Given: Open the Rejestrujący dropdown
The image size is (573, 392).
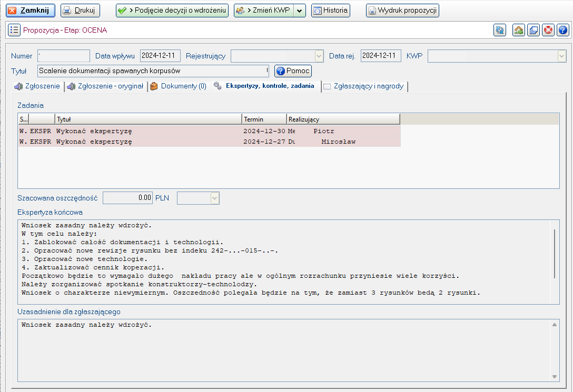Looking at the screenshot, I should 319,56.
